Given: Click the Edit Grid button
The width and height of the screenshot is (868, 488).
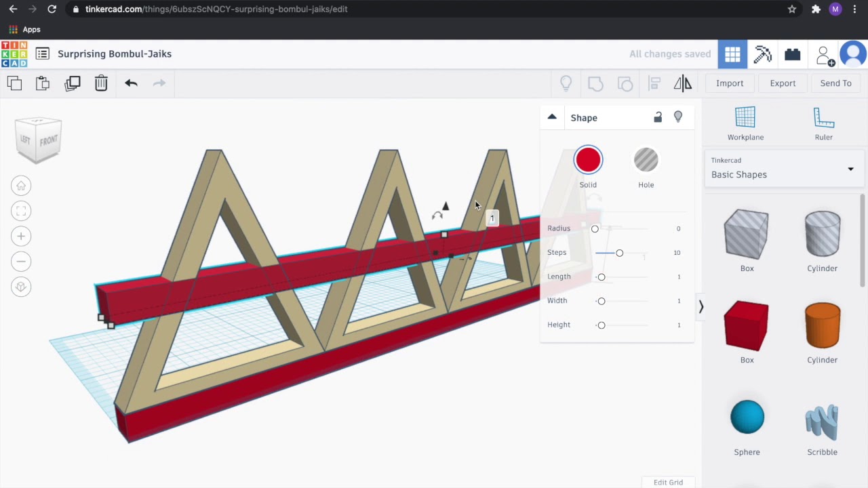Looking at the screenshot, I should [668, 482].
